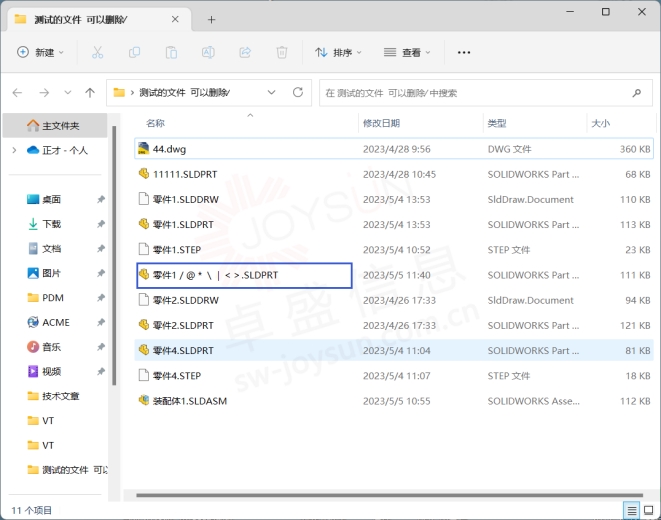661x520 pixels.
Task: Open the 排序 (Sort) dropdown
Action: click(339, 52)
